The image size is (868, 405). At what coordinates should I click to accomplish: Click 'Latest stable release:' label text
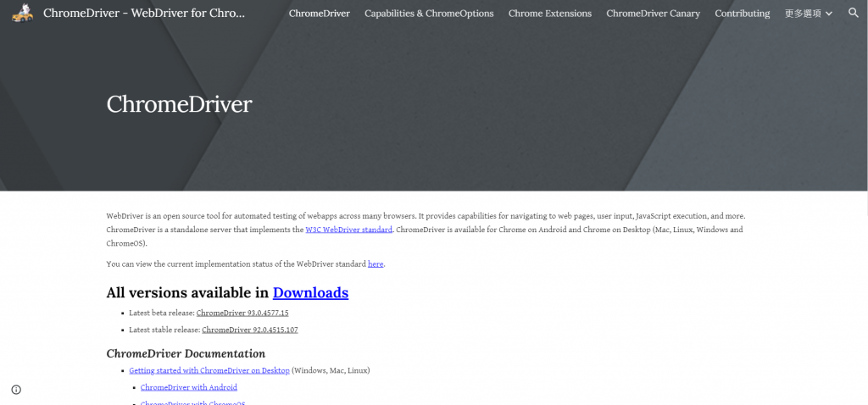[x=164, y=330]
